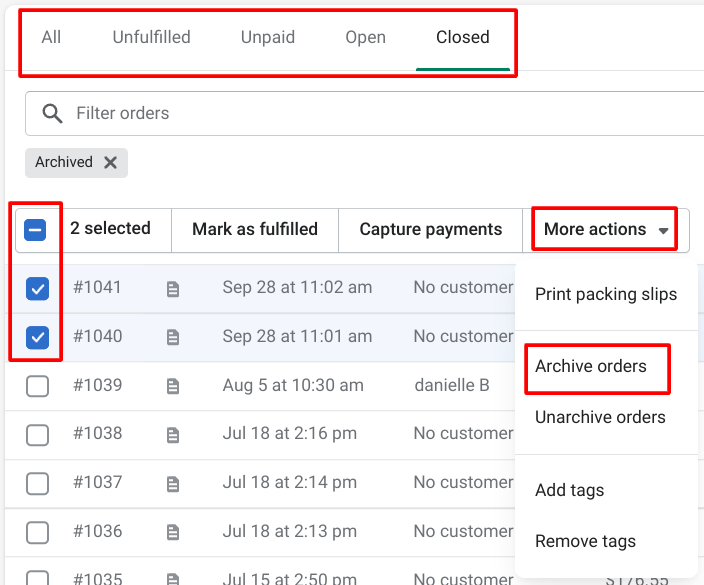The height and width of the screenshot is (585, 704).
Task: Choose Unarchive orders from menu
Action: 600,418
